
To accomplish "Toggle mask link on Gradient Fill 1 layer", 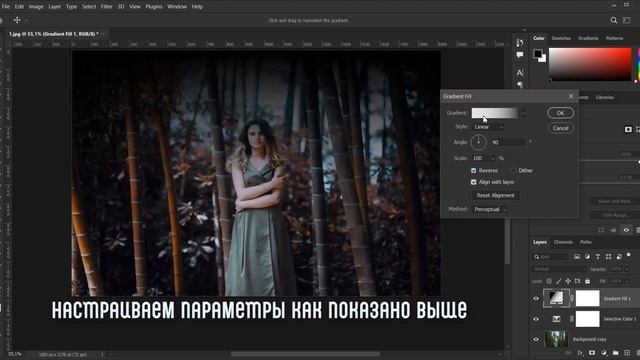I will coord(572,298).
